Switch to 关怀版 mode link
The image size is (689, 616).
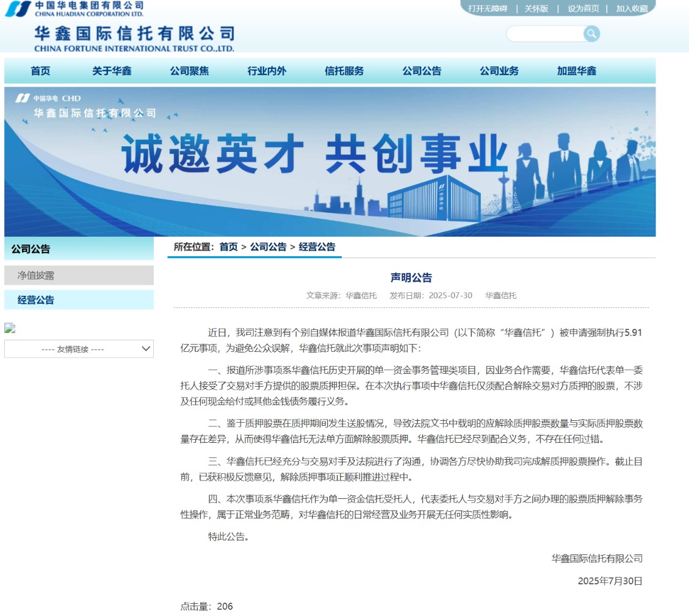click(536, 9)
